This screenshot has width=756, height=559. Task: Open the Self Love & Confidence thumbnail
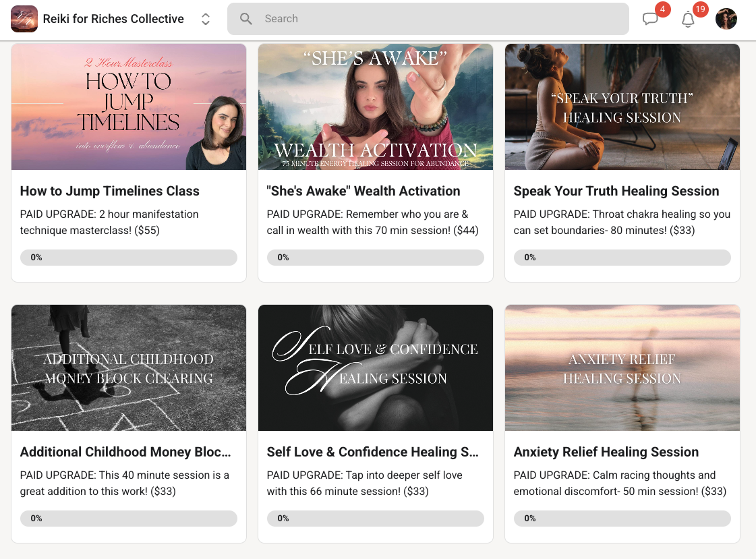pos(376,367)
